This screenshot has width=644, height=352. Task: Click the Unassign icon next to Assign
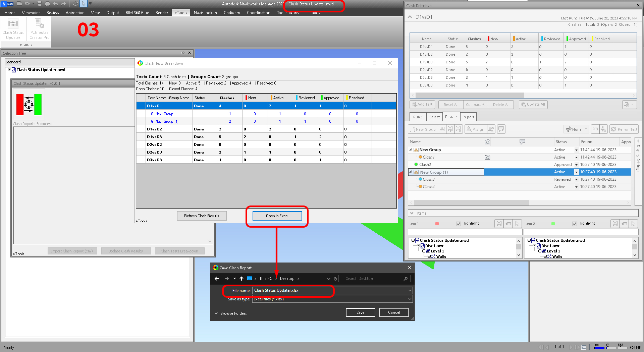pyautogui.click(x=491, y=129)
